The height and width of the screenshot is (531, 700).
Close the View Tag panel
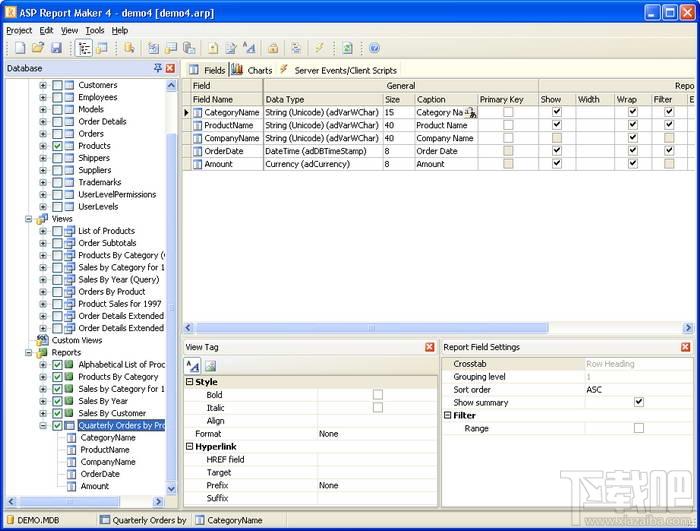[429, 347]
